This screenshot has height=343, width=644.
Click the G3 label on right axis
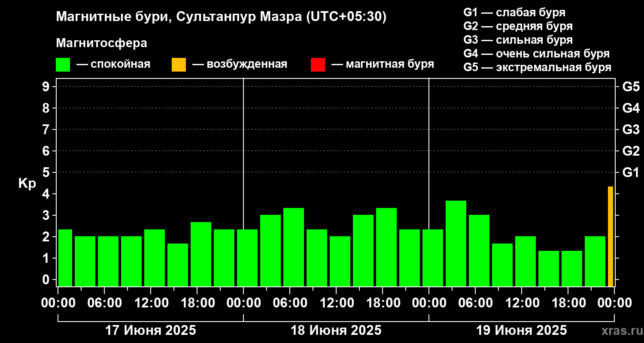coord(631,129)
